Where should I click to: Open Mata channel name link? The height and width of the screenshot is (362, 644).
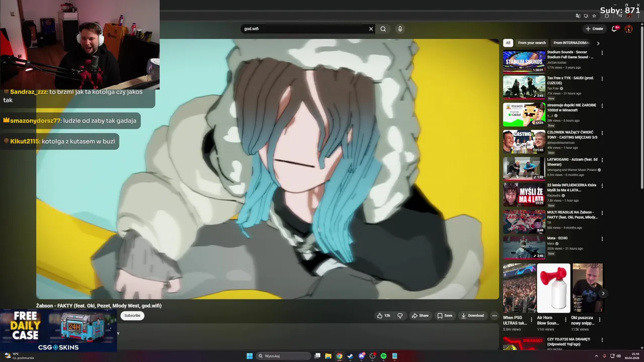coord(550,243)
